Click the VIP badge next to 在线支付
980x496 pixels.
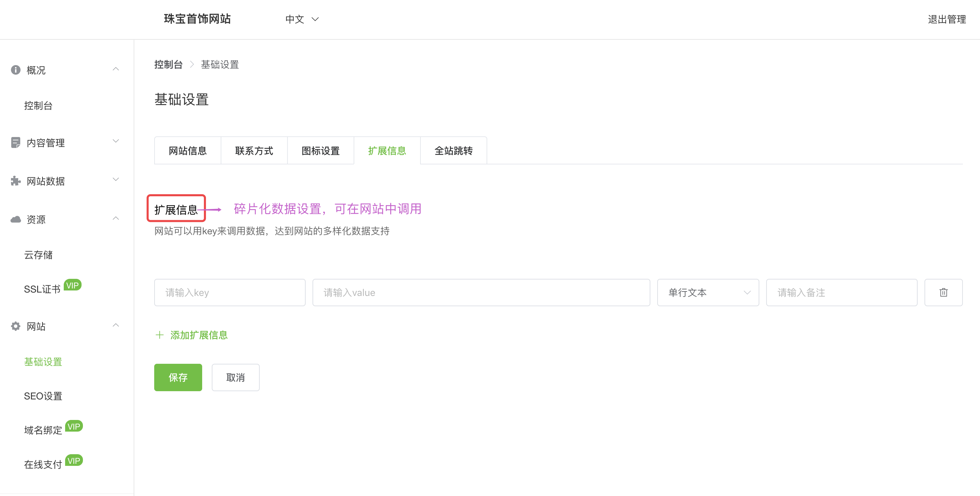[x=74, y=461]
